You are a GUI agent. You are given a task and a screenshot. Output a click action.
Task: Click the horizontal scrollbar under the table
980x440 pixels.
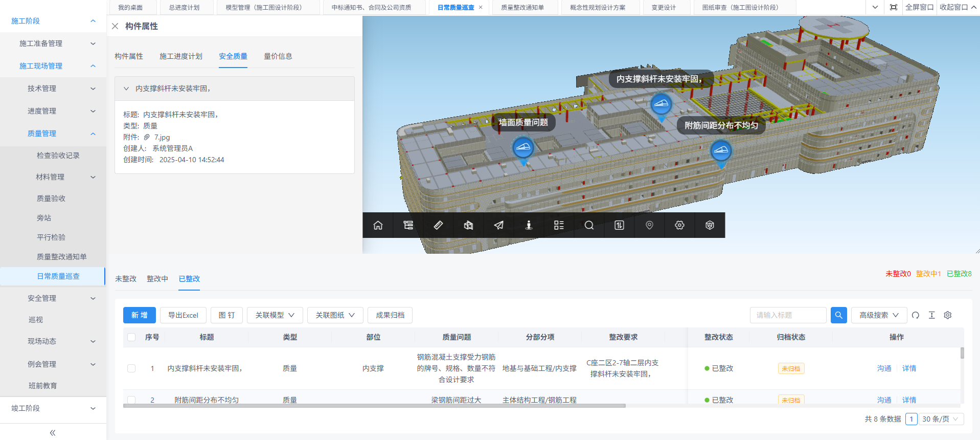click(374, 406)
